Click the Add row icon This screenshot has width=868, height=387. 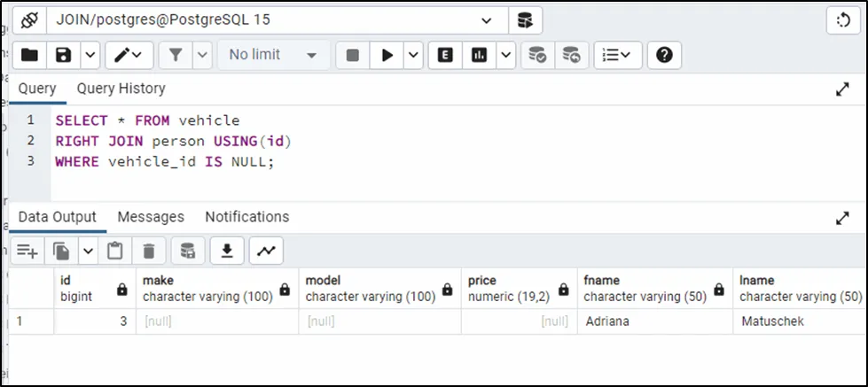point(27,252)
